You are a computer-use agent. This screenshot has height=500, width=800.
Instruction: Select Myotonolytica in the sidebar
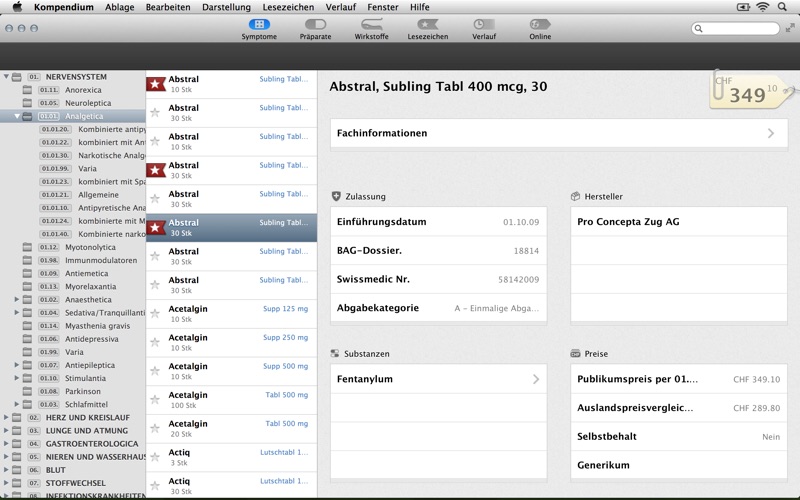click(x=90, y=247)
